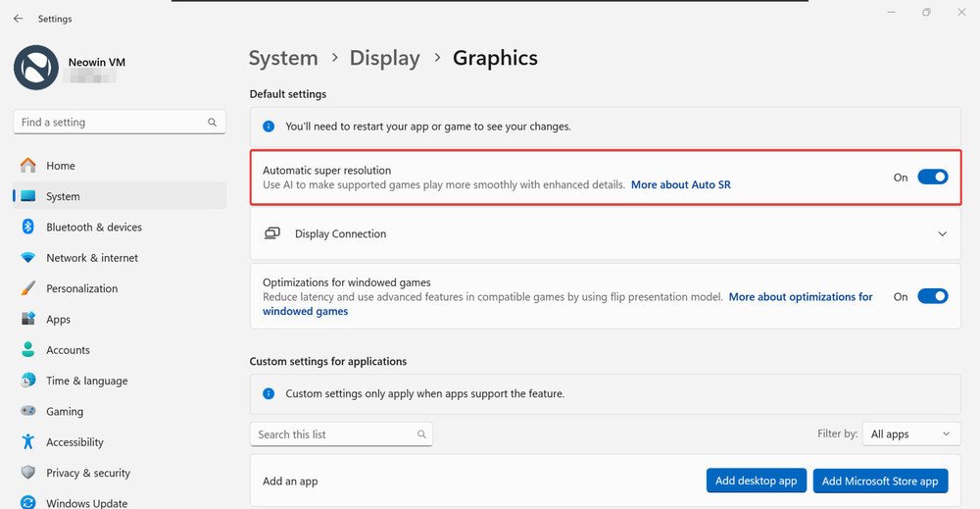Click the Add desktop app button
980x509 pixels.
click(757, 481)
